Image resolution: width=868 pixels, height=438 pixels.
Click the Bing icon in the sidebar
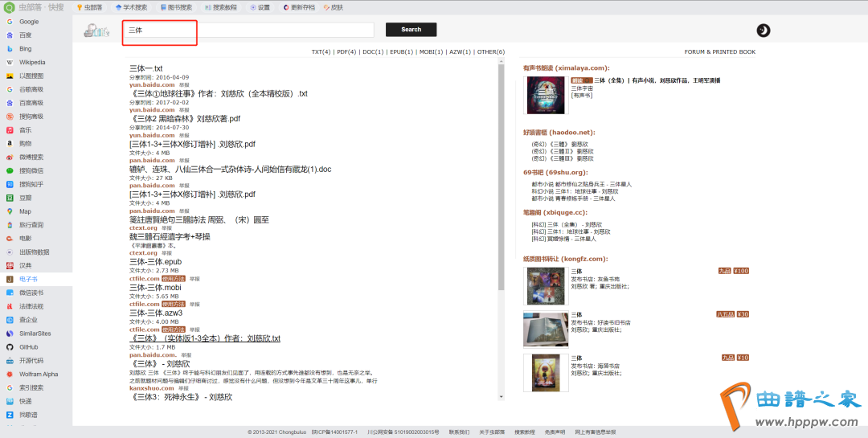tap(10, 48)
